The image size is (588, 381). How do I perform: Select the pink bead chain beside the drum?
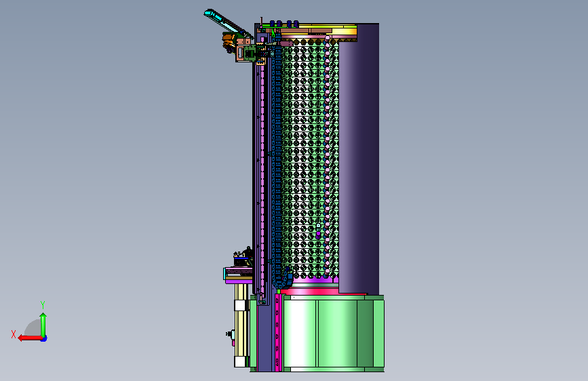tap(328, 157)
